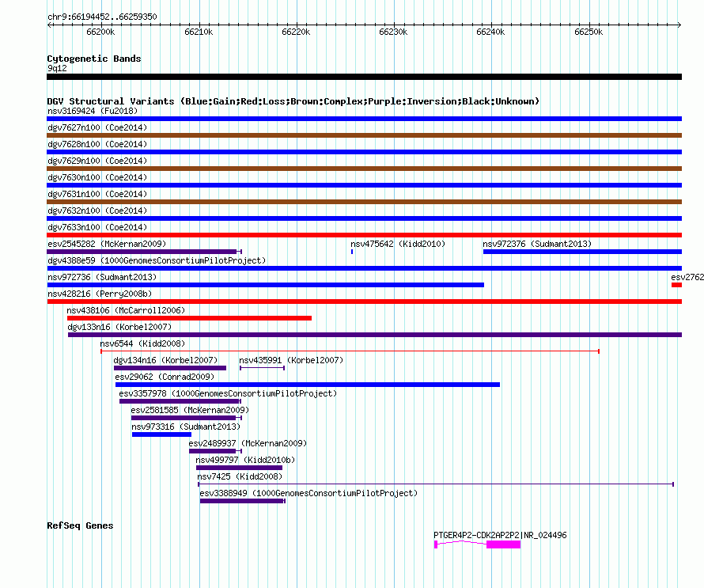This screenshot has height=588, width=704.
Task: Select the blue nsv972736 gain bar
Action: pos(265,285)
